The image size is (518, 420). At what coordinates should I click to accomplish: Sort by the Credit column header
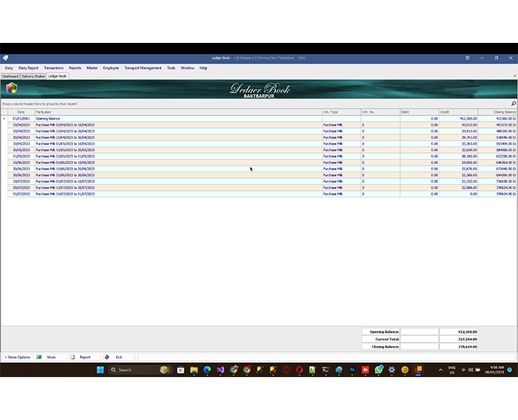pos(458,112)
